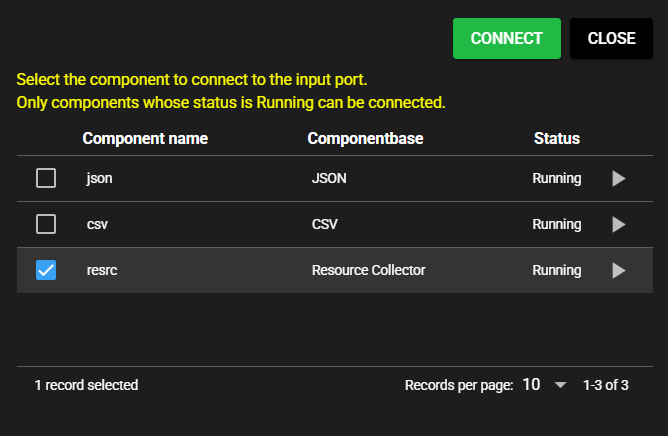
Task: Sort by Status column header
Action: coord(556,138)
